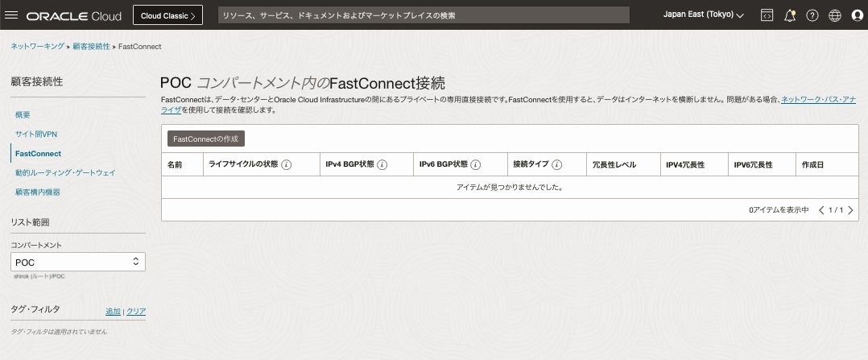Click the 冗長性レベル column header

[614, 164]
